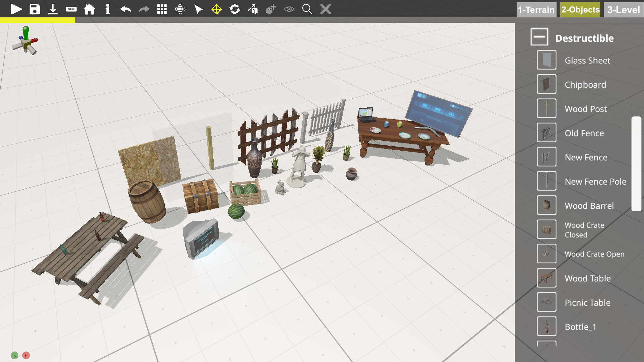
Task: Select the rotate tool icon
Action: (234, 9)
